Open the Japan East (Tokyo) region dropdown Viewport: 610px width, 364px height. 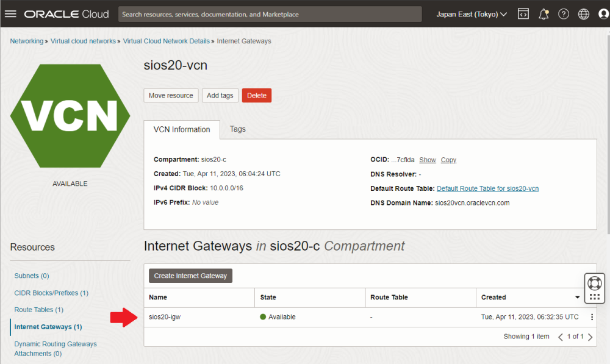[x=471, y=15]
